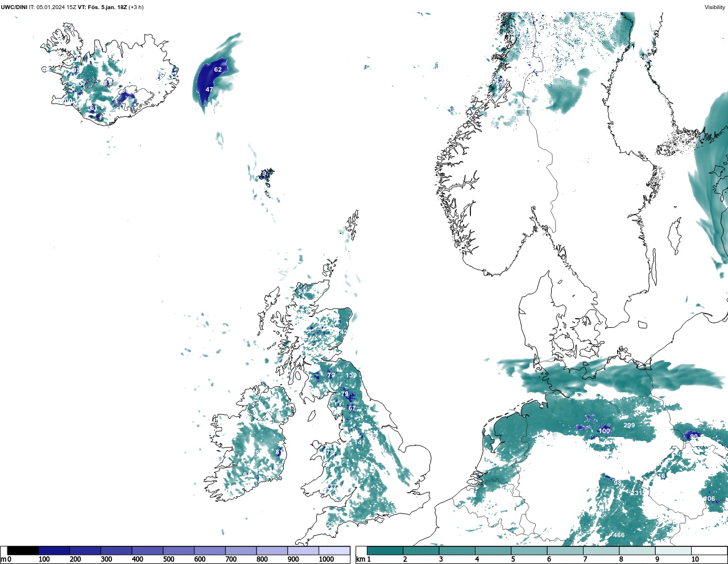Select the 9–10 km palest legend swatch
728x564 pixels.
click(x=673, y=550)
